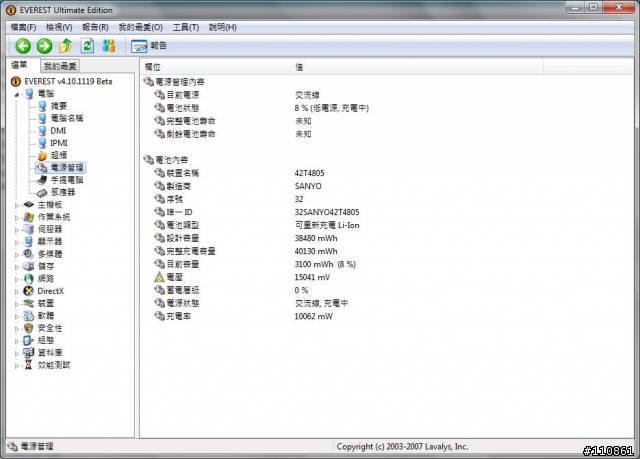This screenshot has width=640, height=459.
Task: Open the 說明(H) menu
Action: point(222,27)
